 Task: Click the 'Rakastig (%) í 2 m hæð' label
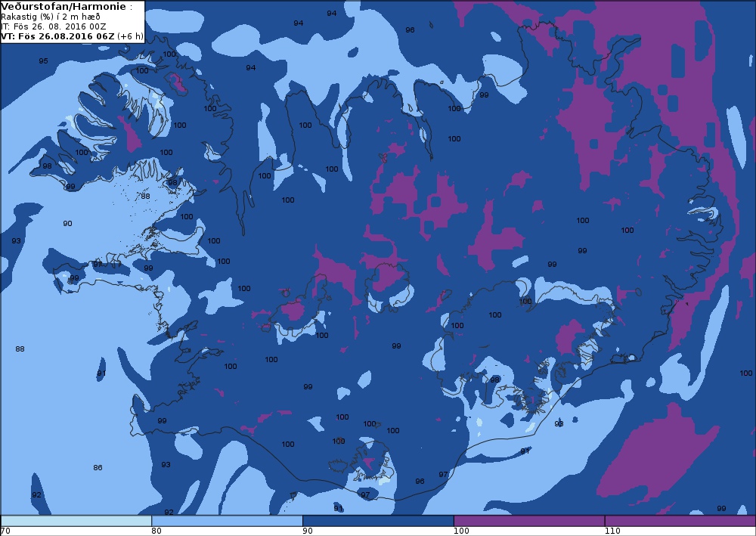click(51, 17)
